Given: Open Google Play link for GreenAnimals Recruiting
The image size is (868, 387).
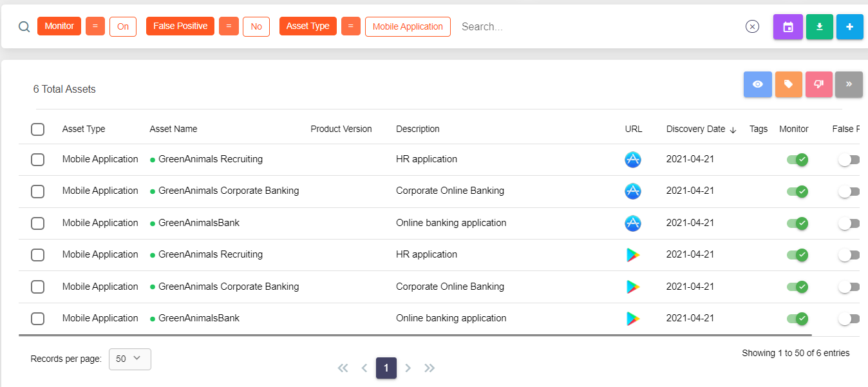Looking at the screenshot, I should click(x=633, y=255).
